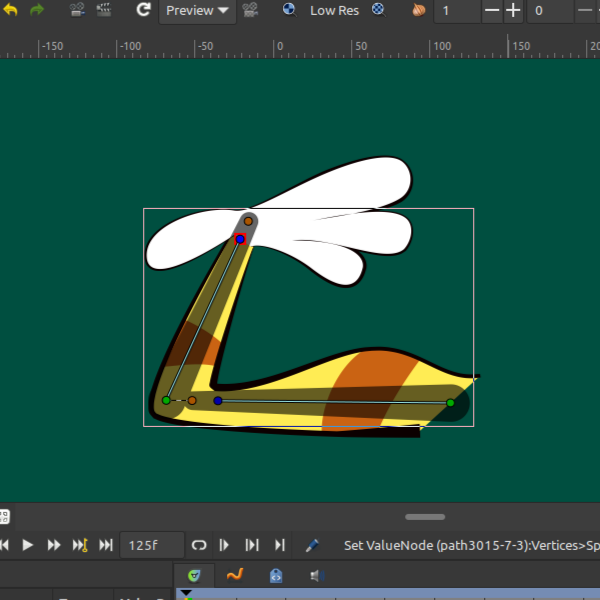The image size is (600, 600).
Task: Increase display resolution checkered magnifier icon
Action: coord(378,10)
